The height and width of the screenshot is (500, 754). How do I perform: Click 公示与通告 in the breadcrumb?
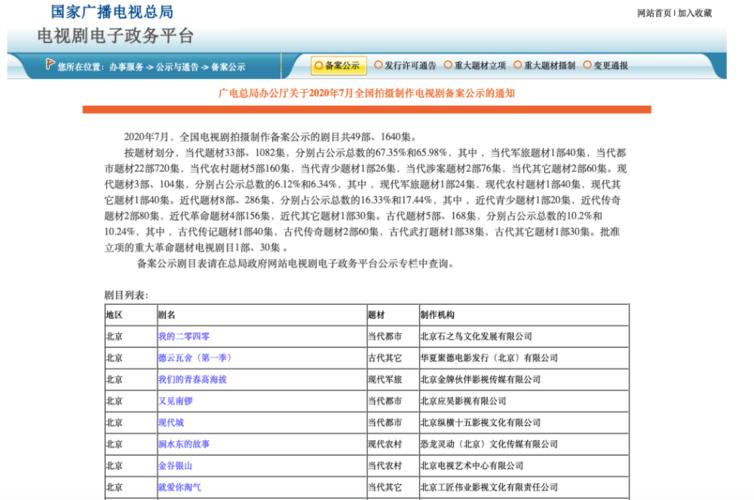[x=177, y=67]
